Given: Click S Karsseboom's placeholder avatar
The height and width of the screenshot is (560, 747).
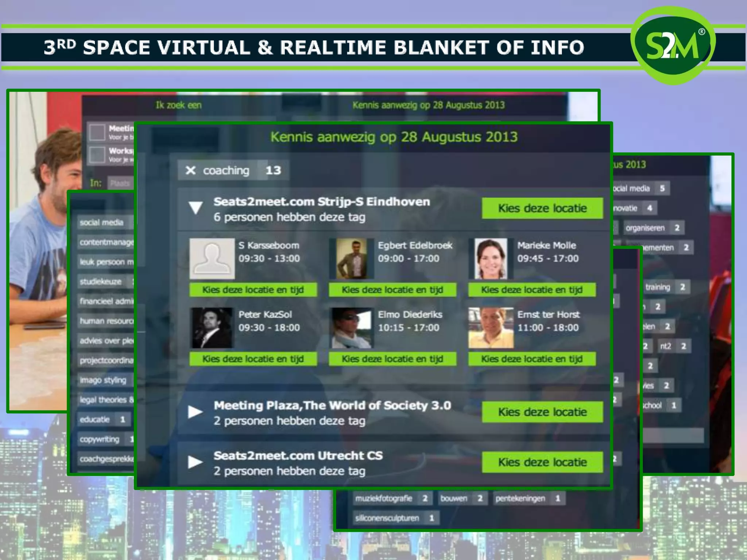Looking at the screenshot, I should pyautogui.click(x=212, y=258).
